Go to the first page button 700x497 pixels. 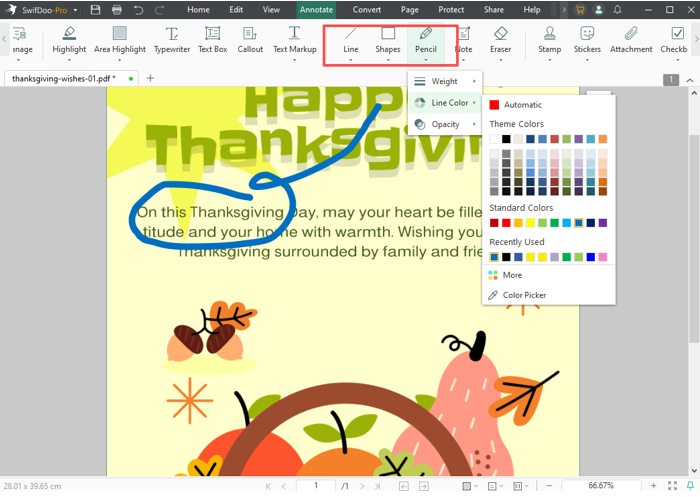(x=268, y=486)
